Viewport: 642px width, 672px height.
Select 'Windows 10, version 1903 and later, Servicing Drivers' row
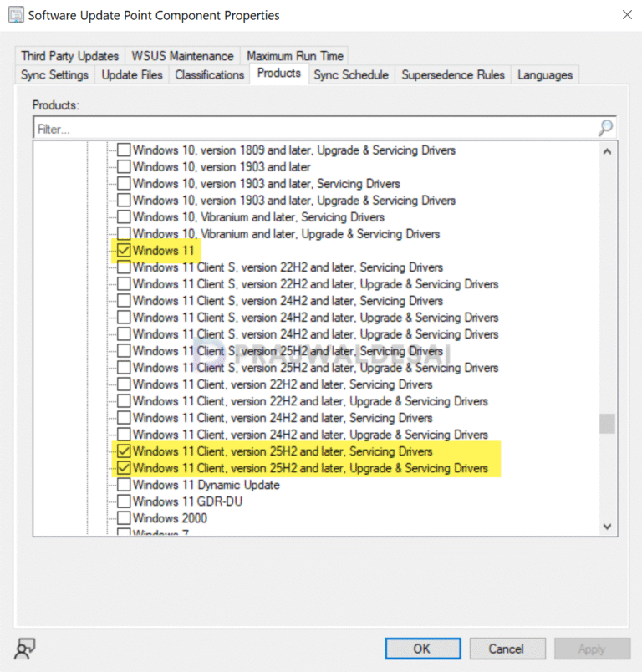click(266, 183)
